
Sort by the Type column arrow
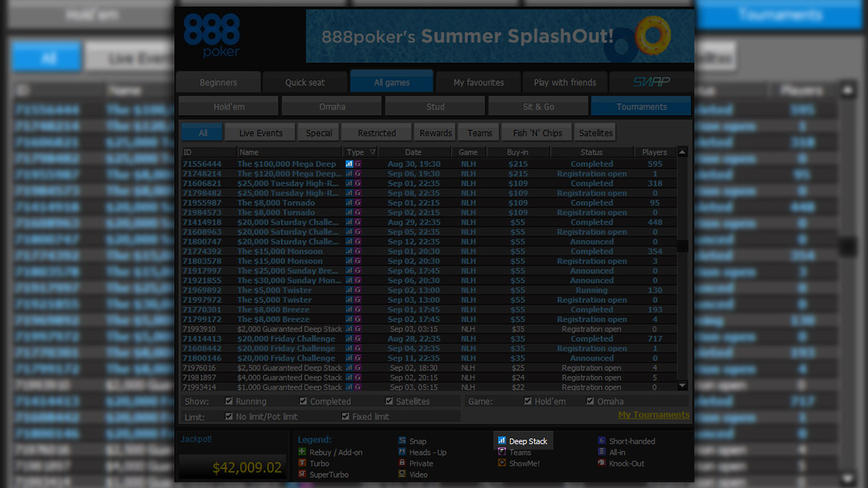click(x=373, y=153)
